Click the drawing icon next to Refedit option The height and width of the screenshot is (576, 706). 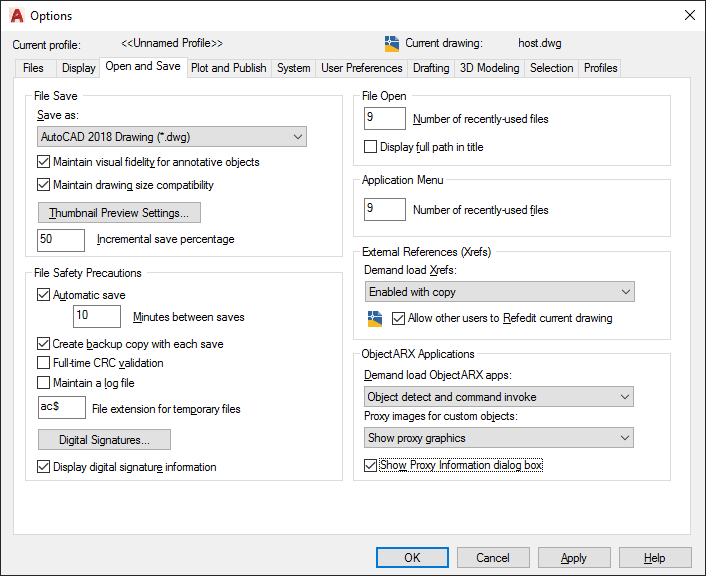375,318
